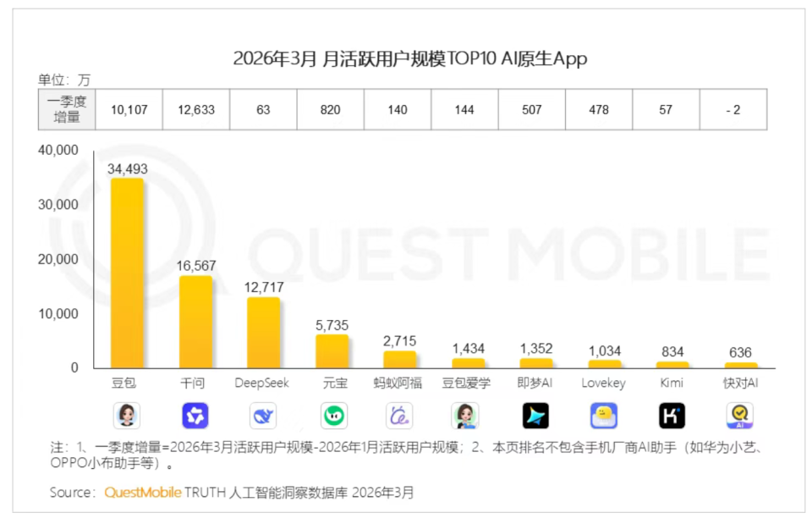The height and width of the screenshot is (524, 812).
Task: Click the 豆包 axis label
Action: pyautogui.click(x=123, y=383)
